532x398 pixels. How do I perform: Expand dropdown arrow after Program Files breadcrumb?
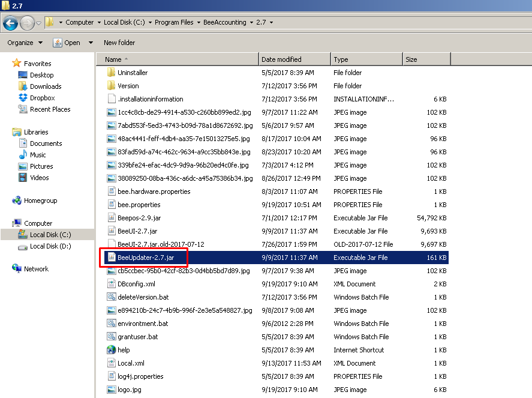(x=199, y=23)
